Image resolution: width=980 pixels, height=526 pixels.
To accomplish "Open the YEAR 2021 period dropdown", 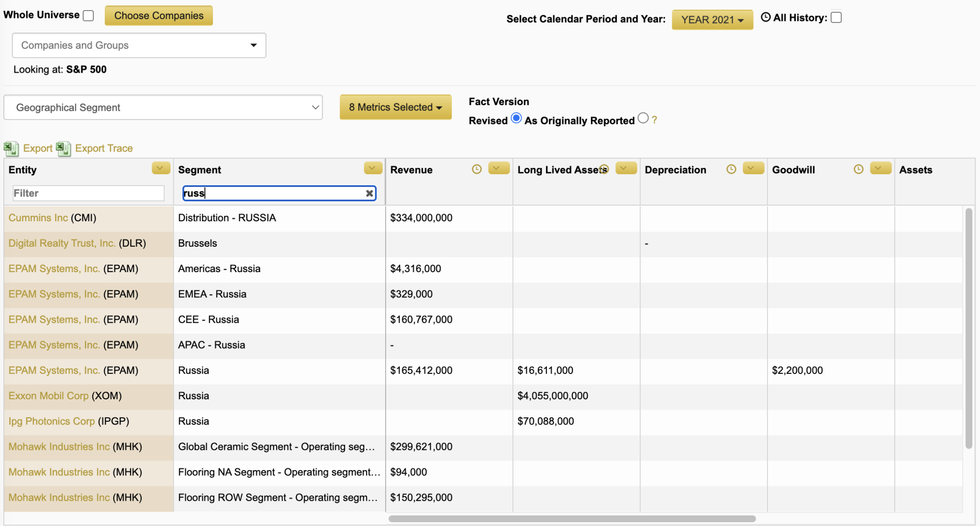I will (x=712, y=20).
